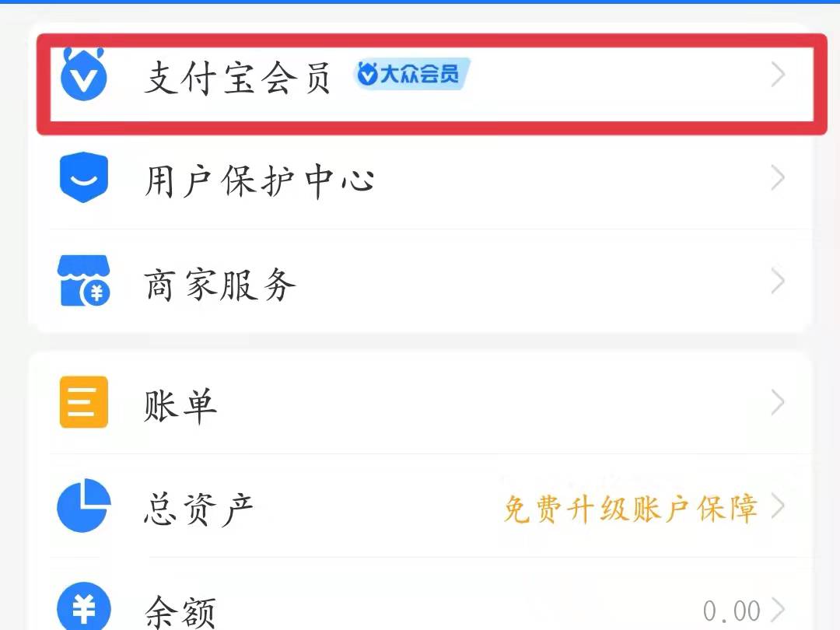Screen dimensions: 840x630
Task: Tap the Total Assets pie chart icon
Action: pos(83,506)
